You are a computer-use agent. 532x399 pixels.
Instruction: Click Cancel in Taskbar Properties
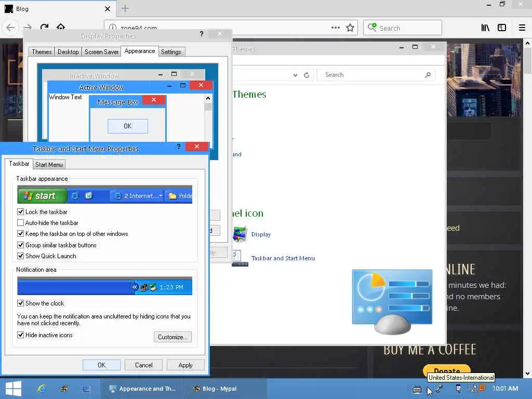(x=143, y=365)
